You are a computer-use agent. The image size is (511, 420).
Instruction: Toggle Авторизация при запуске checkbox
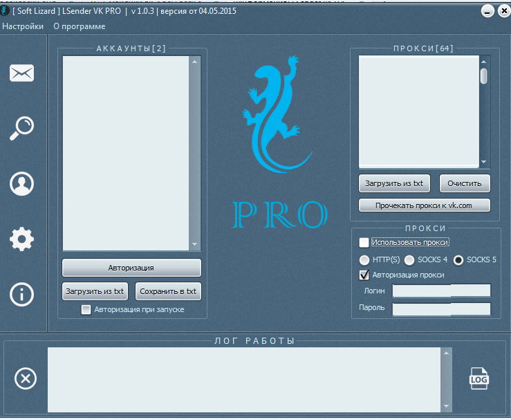click(86, 309)
